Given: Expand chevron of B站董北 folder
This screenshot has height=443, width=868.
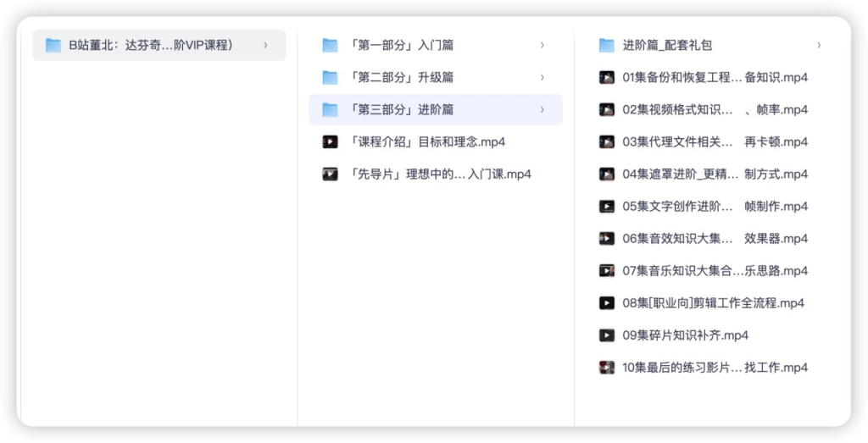Looking at the screenshot, I should 265,46.
